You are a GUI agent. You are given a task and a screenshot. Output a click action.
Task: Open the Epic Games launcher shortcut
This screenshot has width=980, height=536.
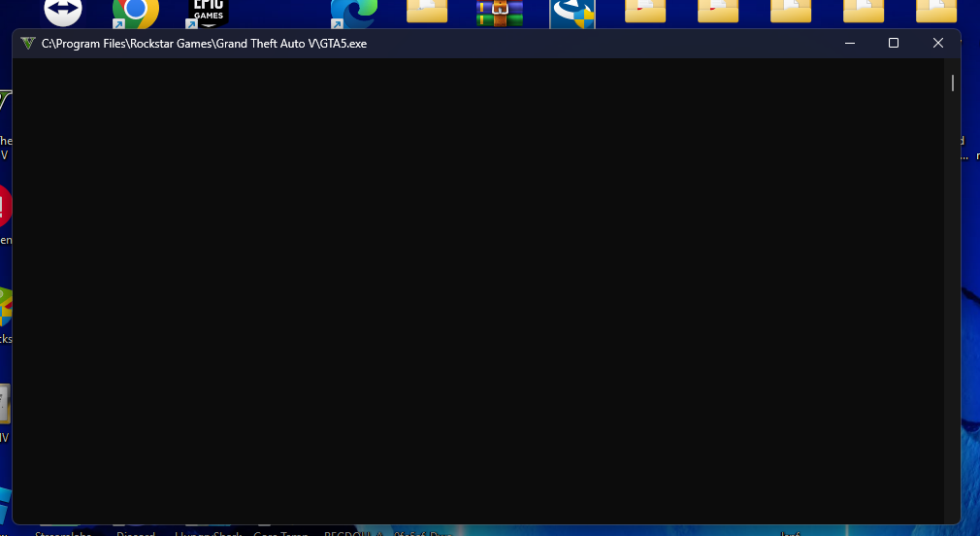pyautogui.click(x=208, y=13)
